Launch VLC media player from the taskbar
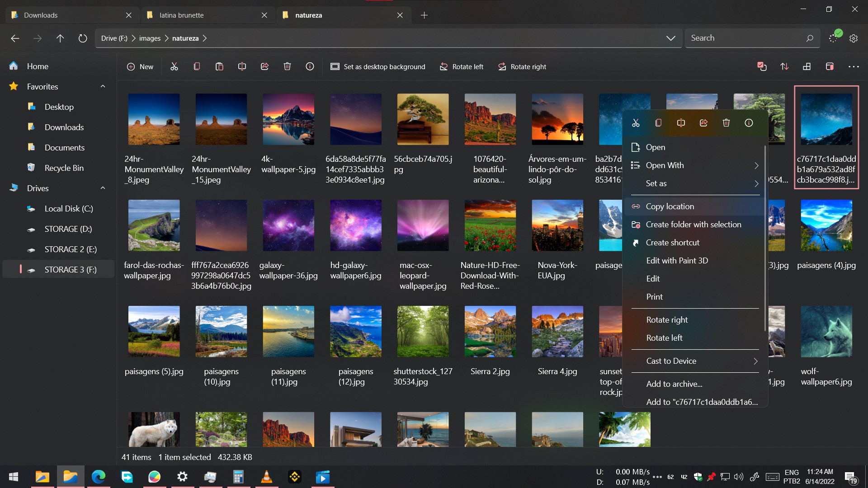 tap(267, 477)
